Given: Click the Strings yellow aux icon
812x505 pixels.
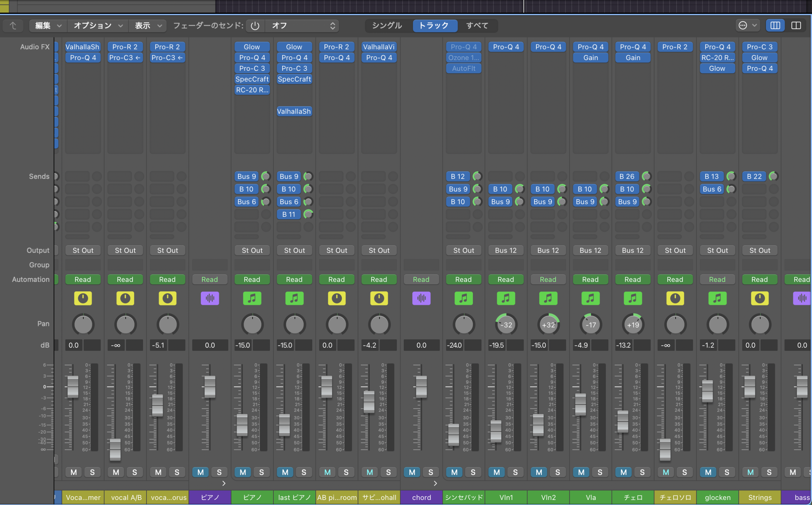Looking at the screenshot, I should point(760,298).
